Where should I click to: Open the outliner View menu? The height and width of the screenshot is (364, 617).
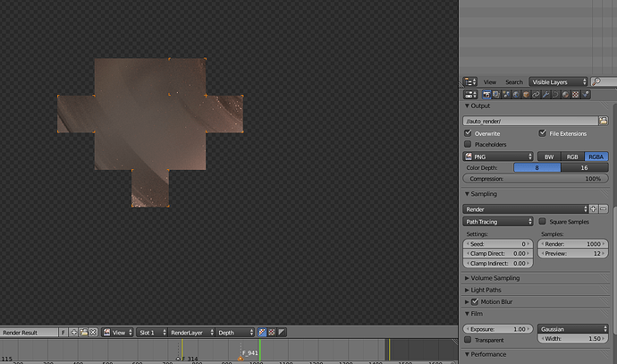tap(490, 82)
